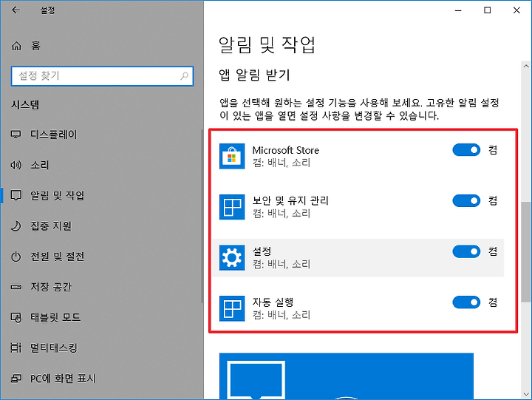Open the 소리 settings page
The height and width of the screenshot is (400, 532).
[102, 165]
